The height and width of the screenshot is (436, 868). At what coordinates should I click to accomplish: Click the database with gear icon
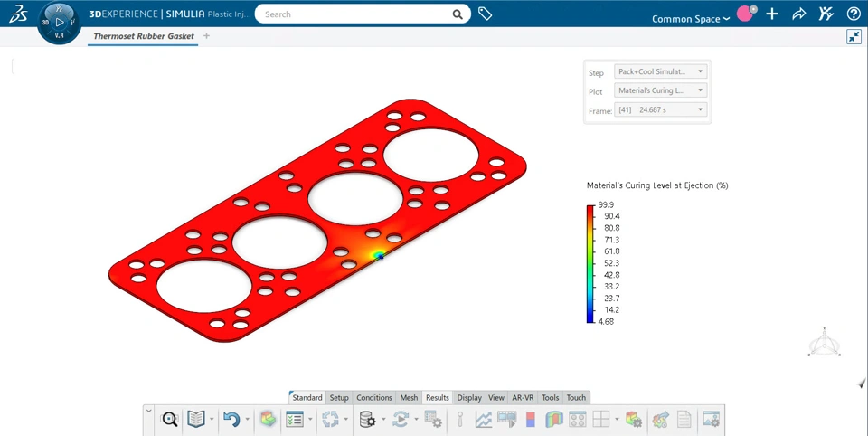(367, 420)
